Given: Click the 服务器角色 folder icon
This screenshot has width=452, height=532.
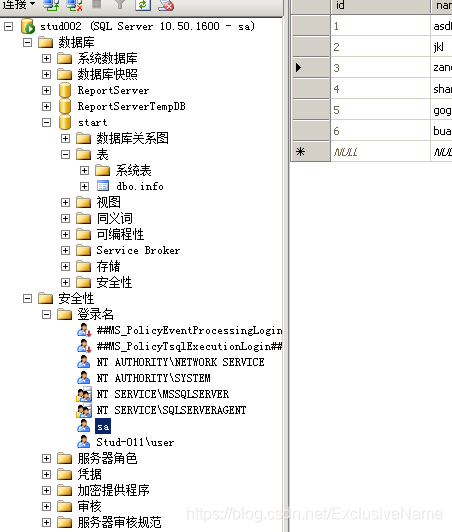Looking at the screenshot, I should (x=64, y=458).
